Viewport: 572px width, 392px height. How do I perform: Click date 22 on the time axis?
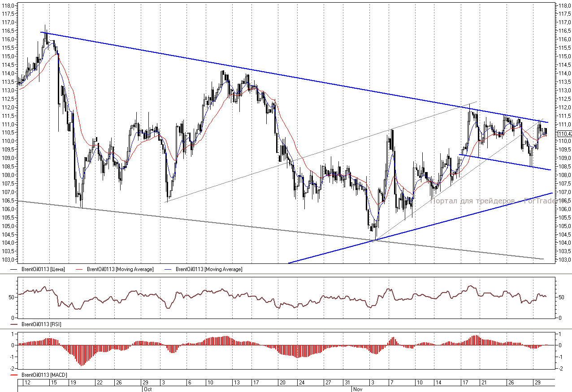(x=100, y=383)
